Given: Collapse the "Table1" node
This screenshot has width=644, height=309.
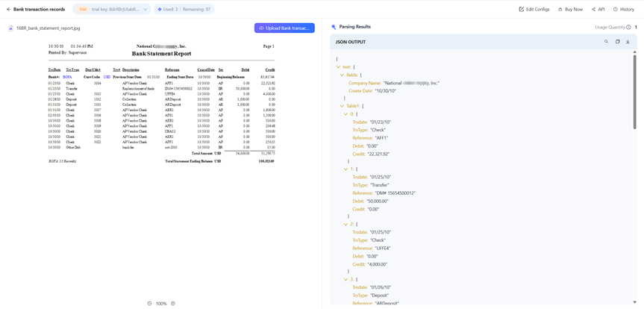Looking at the screenshot, I should click(x=342, y=106).
